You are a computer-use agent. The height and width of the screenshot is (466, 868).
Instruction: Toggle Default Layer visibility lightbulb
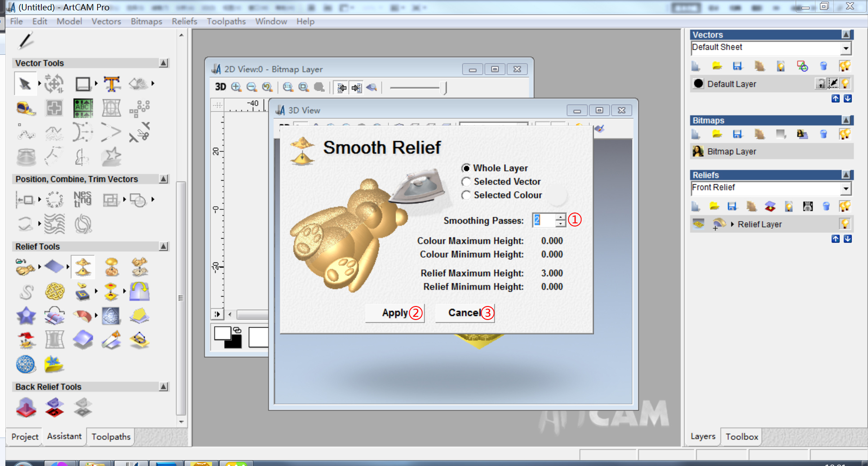846,84
